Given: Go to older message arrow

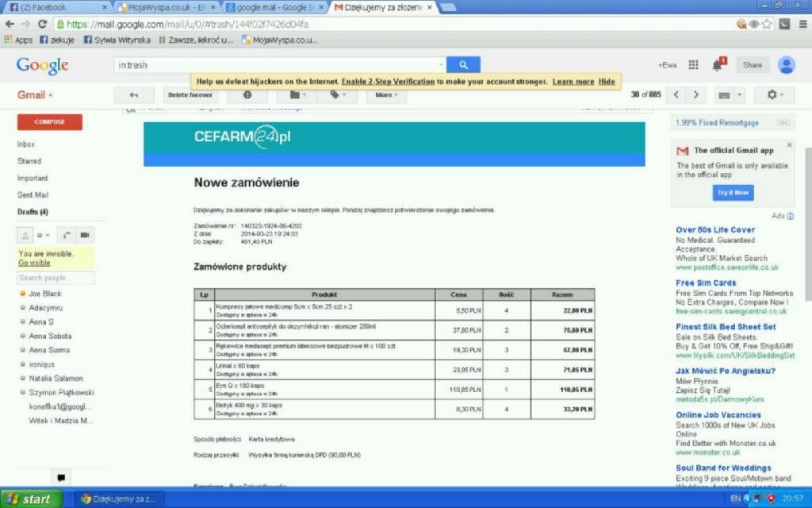Looking at the screenshot, I should 695,95.
